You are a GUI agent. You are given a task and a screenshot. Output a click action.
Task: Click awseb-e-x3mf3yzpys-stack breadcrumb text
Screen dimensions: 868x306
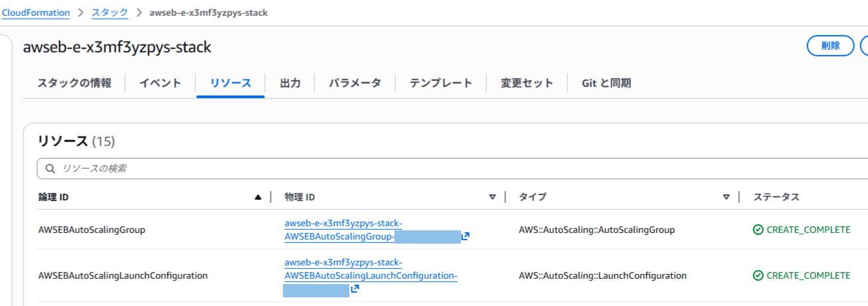tap(208, 13)
